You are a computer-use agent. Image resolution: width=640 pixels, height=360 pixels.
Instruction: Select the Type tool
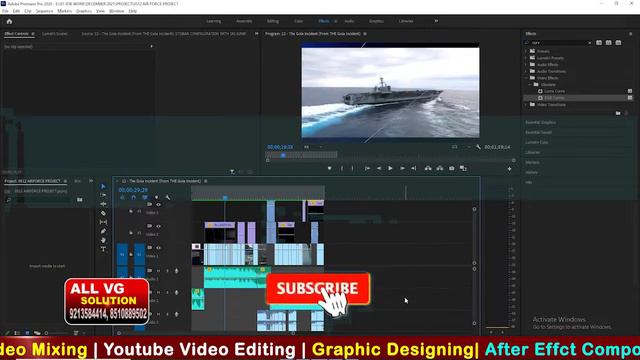(103, 249)
